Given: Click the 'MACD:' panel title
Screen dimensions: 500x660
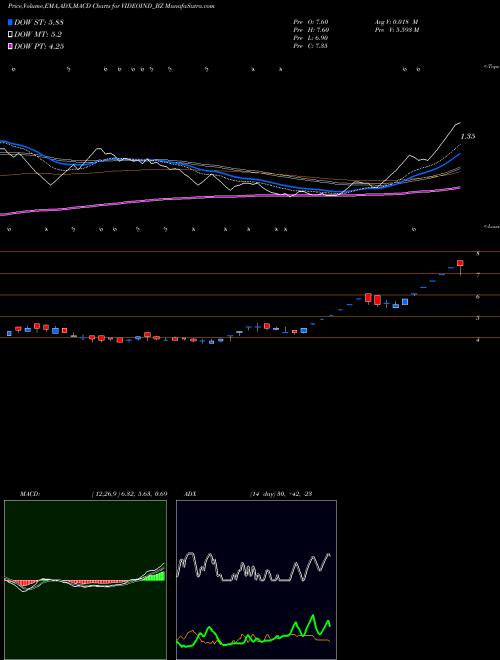Looking at the screenshot, I should click(x=30, y=494).
